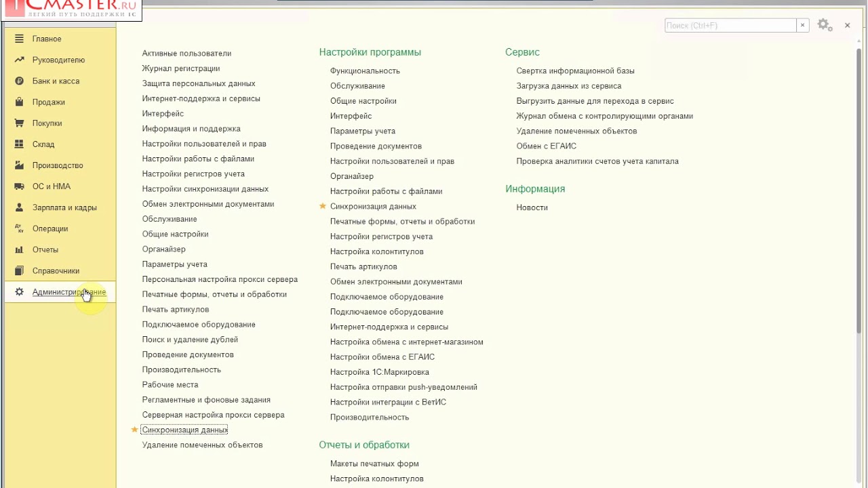Click the Информация section heading
The image size is (868, 488).
[535, 189]
